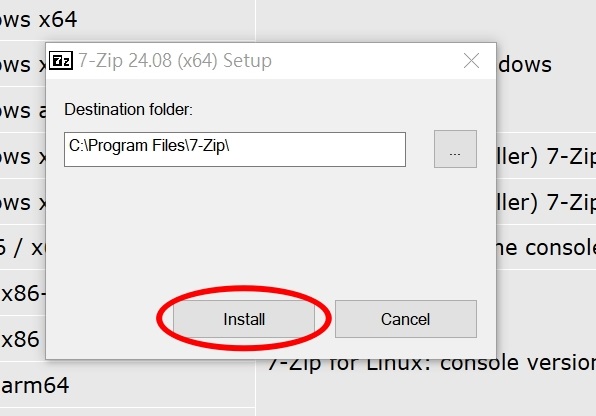Viewport: 596px width, 416px height.
Task: Click the 7z logo icon in title bar
Action: (61, 60)
